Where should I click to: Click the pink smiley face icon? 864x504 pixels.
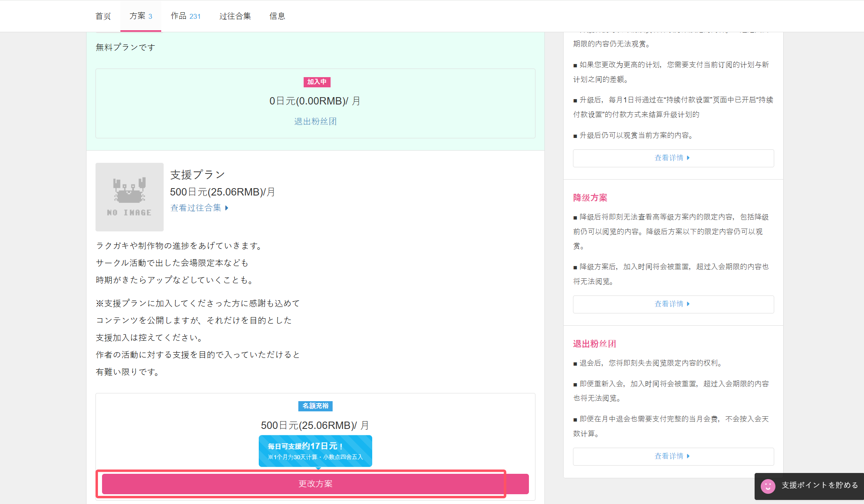click(768, 486)
